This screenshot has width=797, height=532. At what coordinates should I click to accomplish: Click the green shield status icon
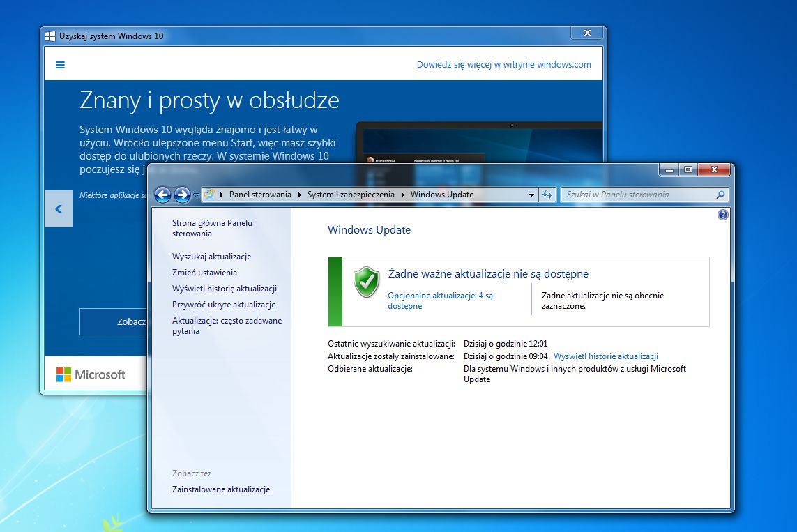[367, 282]
